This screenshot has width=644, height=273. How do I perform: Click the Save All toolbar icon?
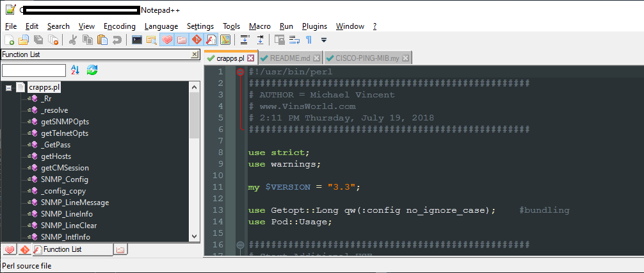coord(38,40)
